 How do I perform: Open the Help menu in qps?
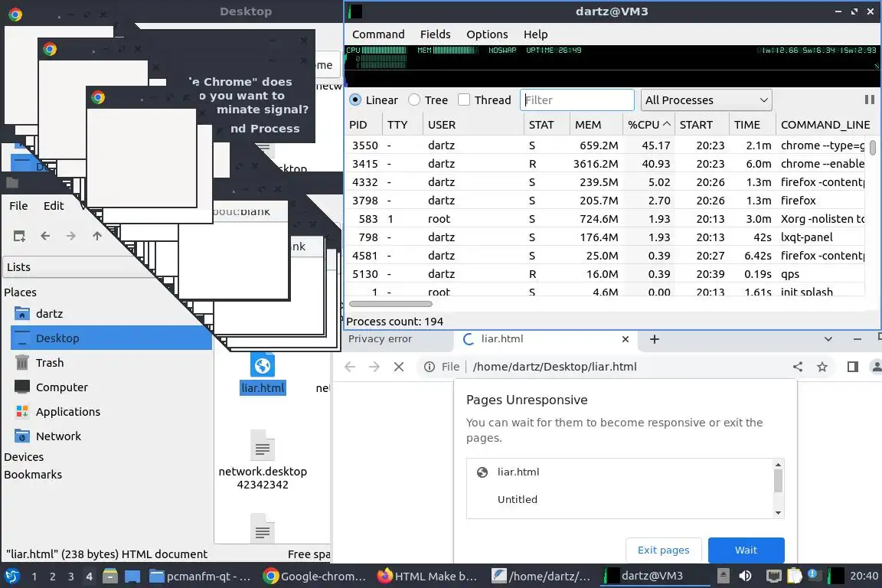coord(535,34)
